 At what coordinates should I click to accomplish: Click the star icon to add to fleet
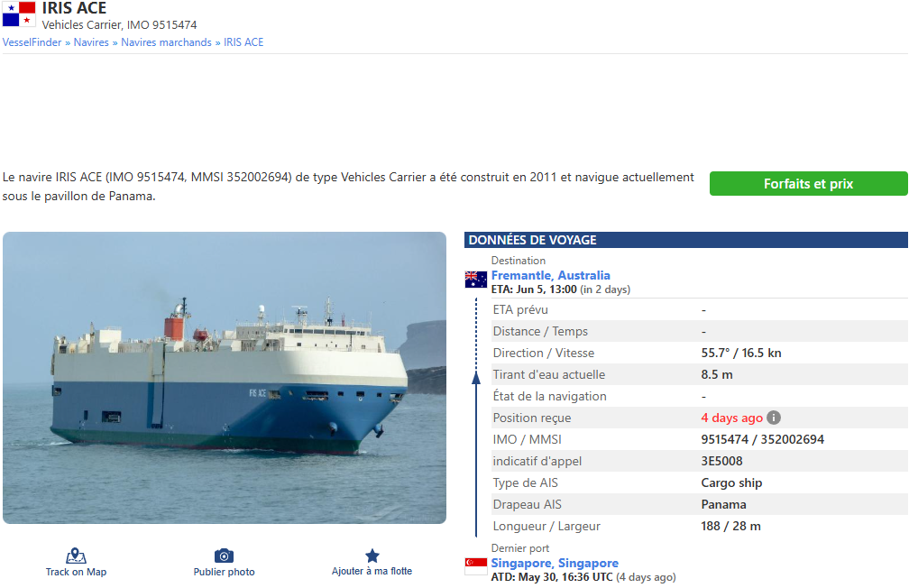click(x=372, y=556)
